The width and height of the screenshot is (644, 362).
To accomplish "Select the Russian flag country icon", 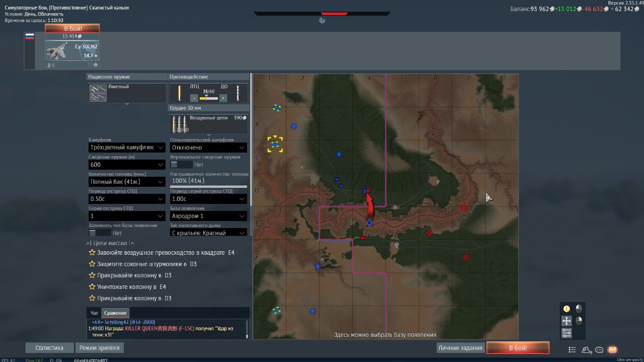I will [x=30, y=37].
